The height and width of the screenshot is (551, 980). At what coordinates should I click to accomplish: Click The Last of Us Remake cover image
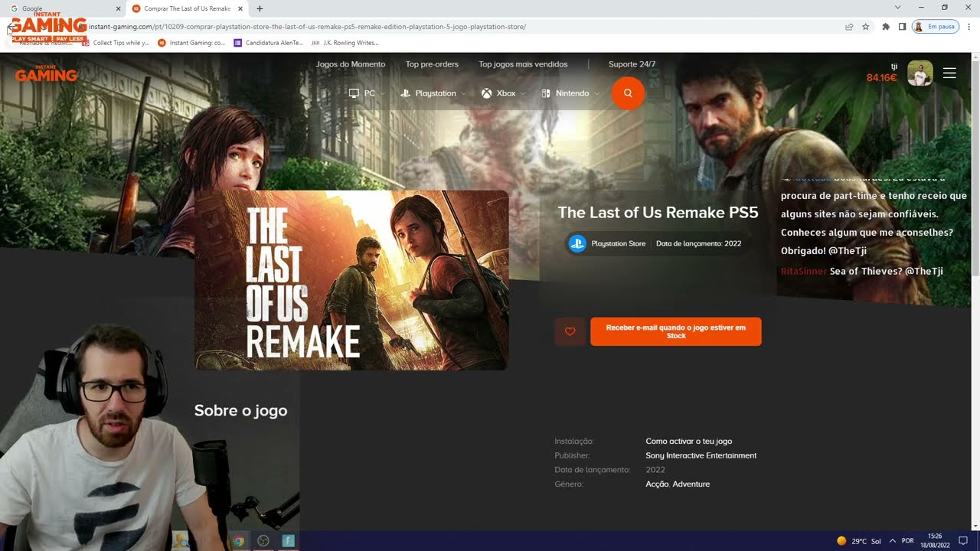tap(351, 280)
